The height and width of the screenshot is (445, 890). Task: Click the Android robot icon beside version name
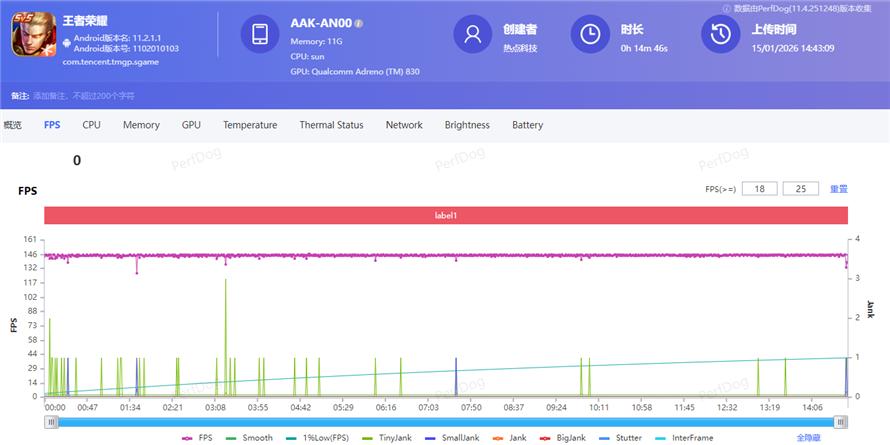click(67, 43)
